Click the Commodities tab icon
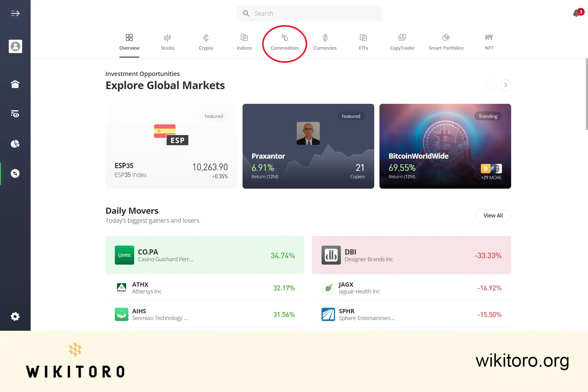Image resolution: width=588 pixels, height=392 pixels. (285, 37)
